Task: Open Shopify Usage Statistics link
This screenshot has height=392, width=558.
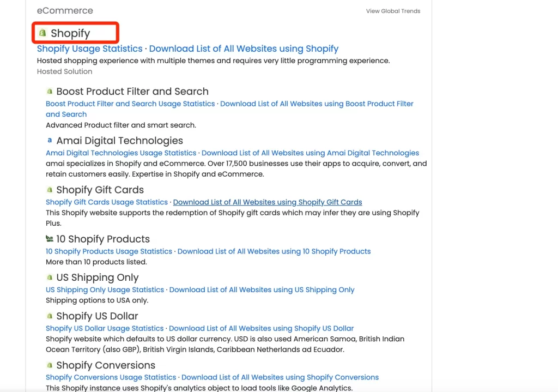Action: tap(90, 49)
